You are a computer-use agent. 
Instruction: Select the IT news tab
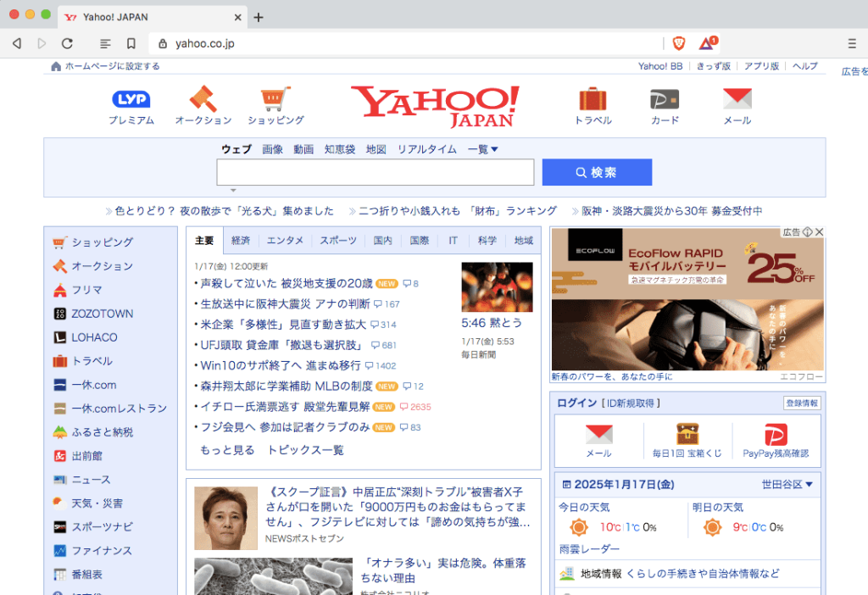pos(453,241)
